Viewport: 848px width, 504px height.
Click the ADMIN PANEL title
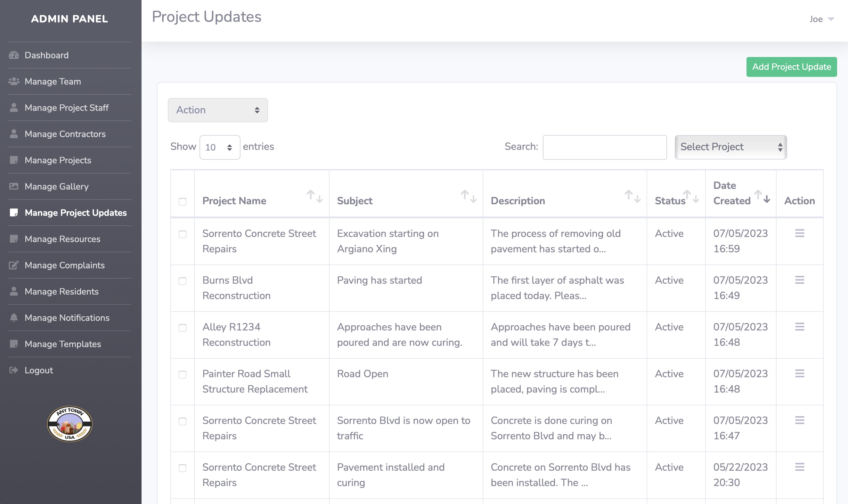point(69,19)
